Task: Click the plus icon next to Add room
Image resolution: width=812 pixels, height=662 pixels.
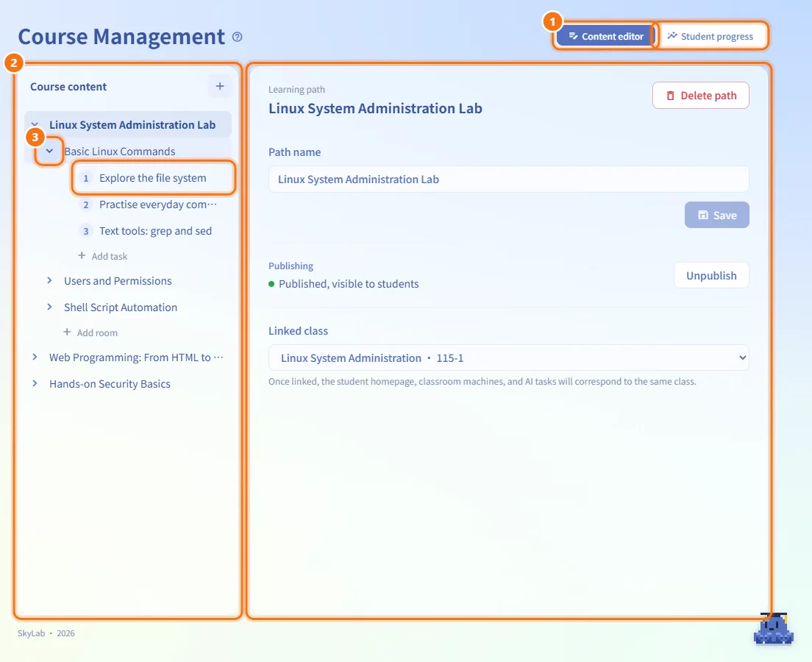Action: coord(67,332)
